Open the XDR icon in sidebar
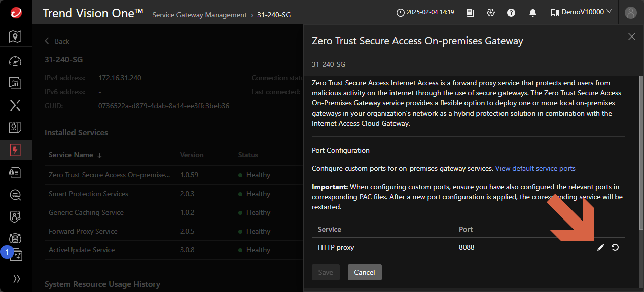644x292 pixels. [x=16, y=105]
